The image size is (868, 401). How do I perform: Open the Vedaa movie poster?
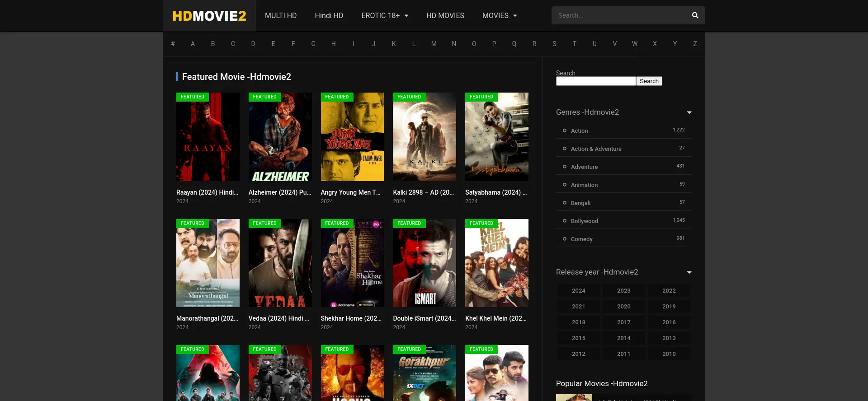pyautogui.click(x=280, y=263)
